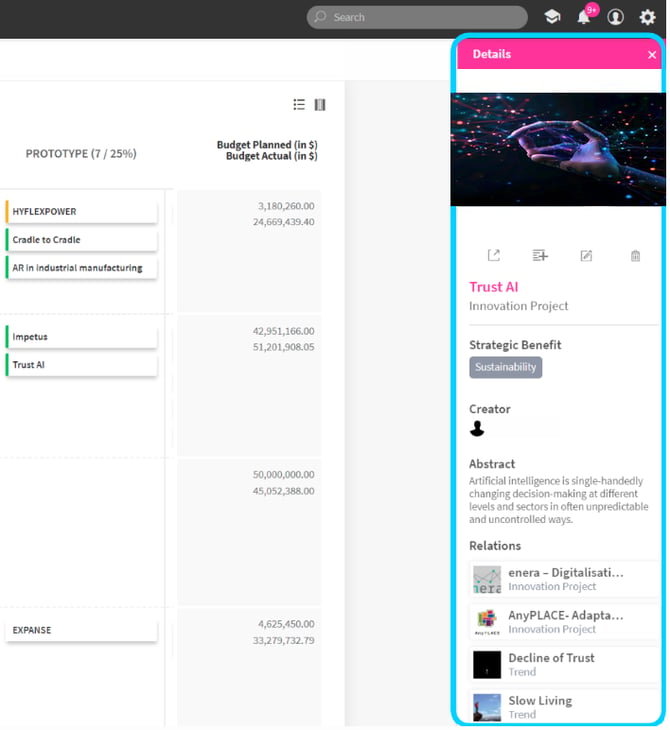
Task: Switch to list view icon
Action: (299, 104)
